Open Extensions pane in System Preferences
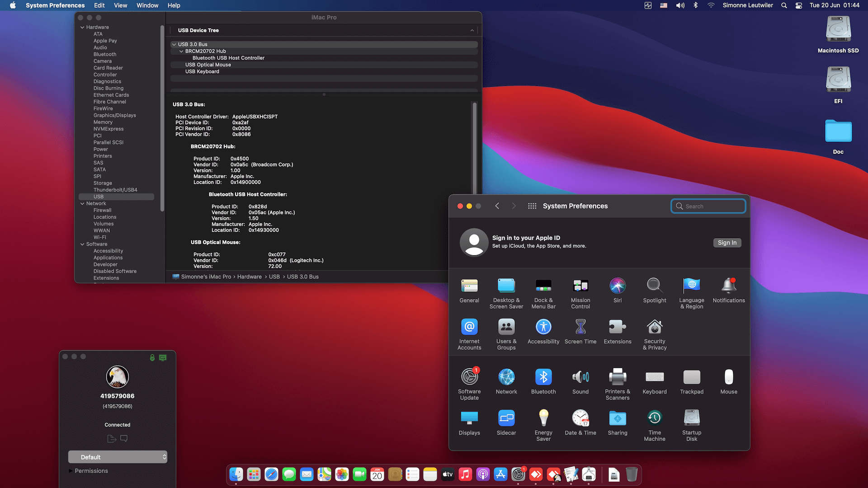Image resolution: width=868 pixels, height=488 pixels. pyautogui.click(x=618, y=331)
